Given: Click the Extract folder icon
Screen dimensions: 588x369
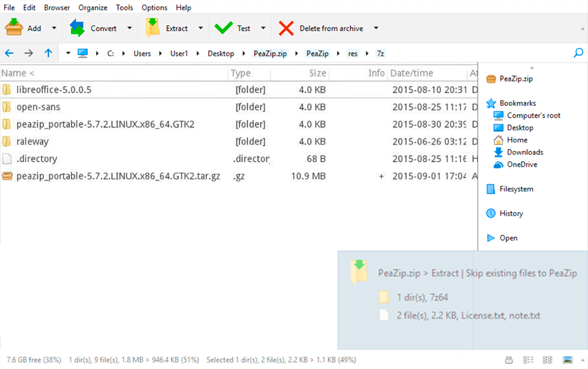Looking at the screenshot, I should (x=153, y=28).
